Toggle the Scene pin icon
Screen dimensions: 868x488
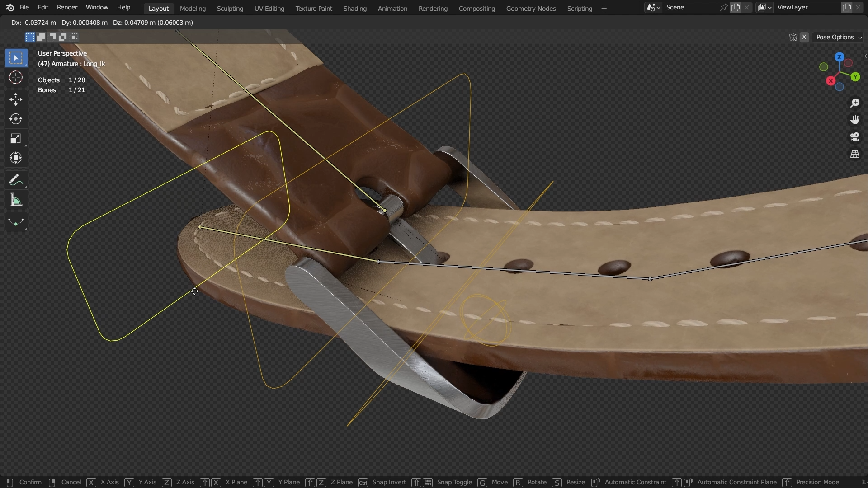point(723,7)
